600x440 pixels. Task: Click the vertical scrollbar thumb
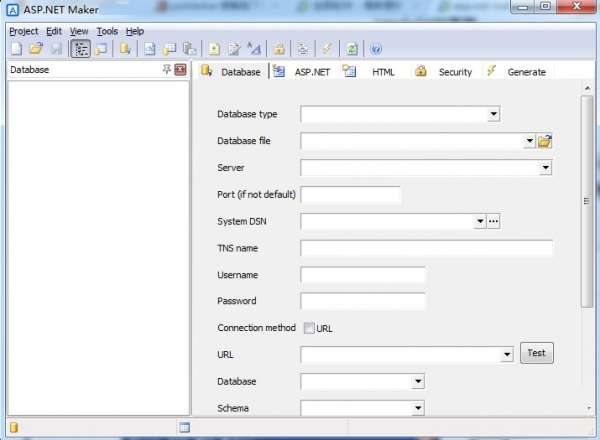[586, 201]
